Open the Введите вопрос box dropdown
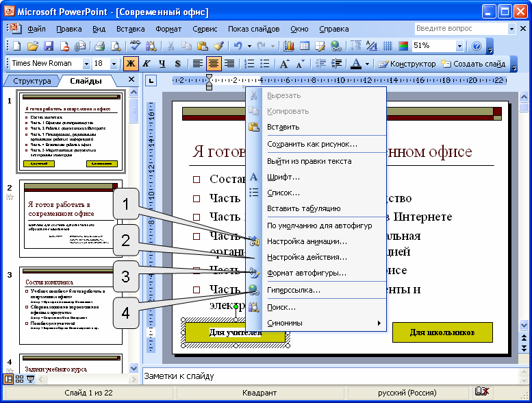 (x=511, y=29)
